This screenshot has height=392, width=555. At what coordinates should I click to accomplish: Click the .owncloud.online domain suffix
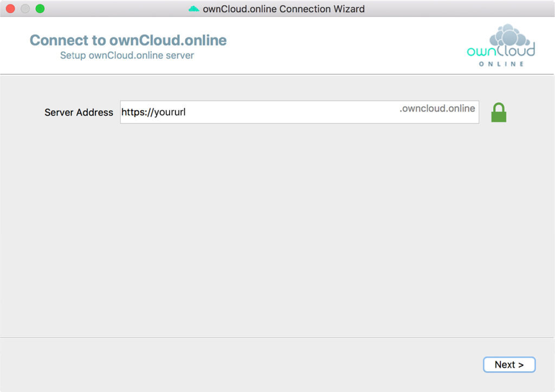(437, 108)
